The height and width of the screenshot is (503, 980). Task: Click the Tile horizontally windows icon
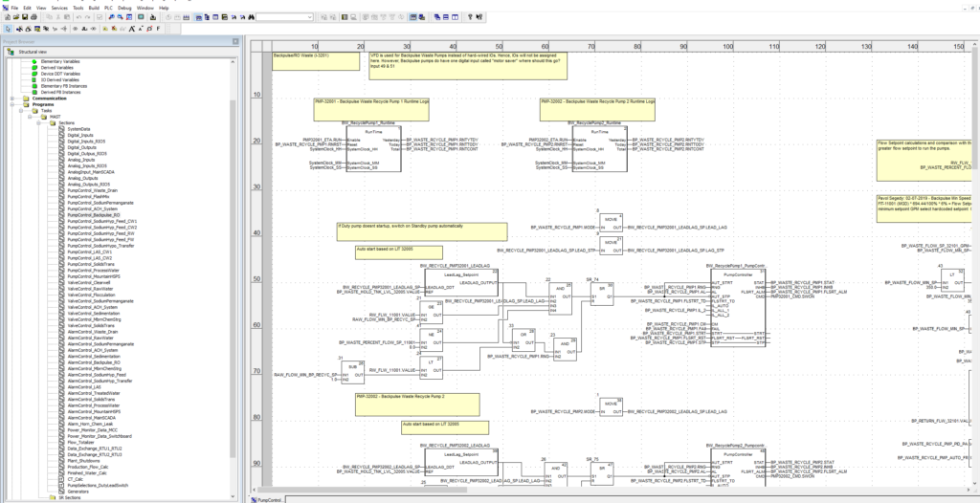point(446,17)
